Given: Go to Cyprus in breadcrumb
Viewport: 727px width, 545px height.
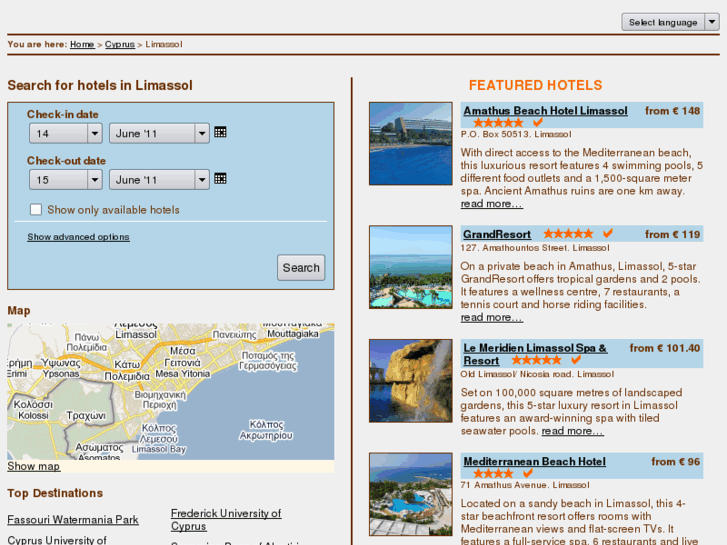Looking at the screenshot, I should click(x=120, y=45).
